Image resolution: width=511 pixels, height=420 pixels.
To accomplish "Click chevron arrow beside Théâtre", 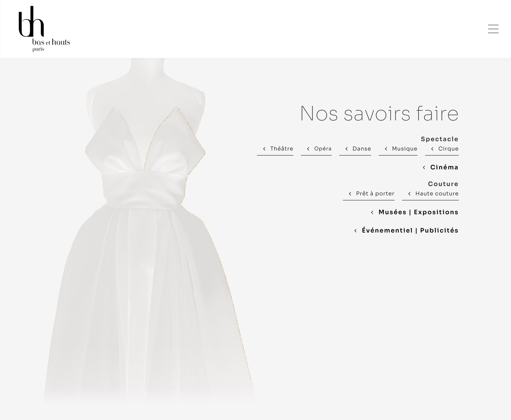I will (264, 149).
